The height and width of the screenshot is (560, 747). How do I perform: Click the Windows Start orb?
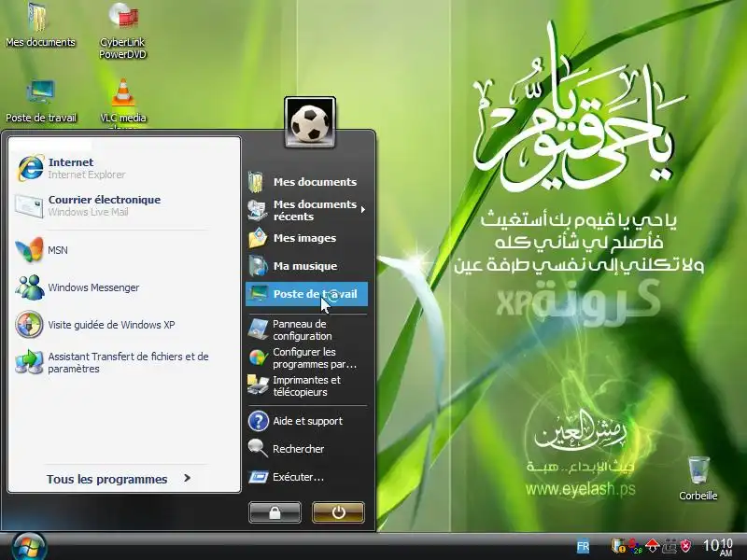[x=29, y=547]
